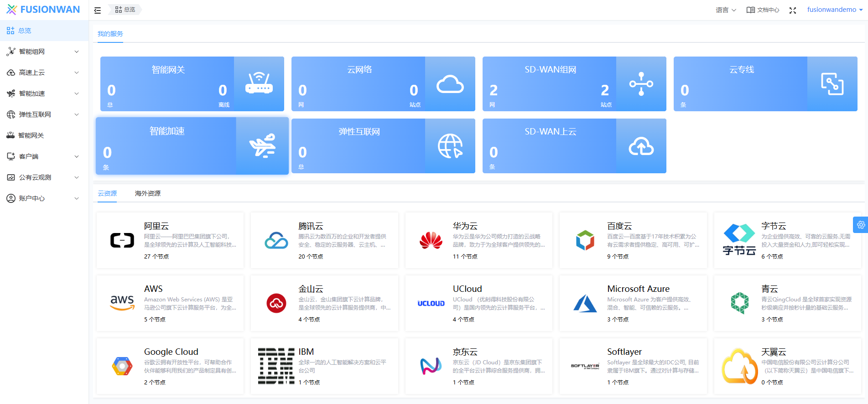Open the SD-WAN上云 service card title
Viewport: 868px width, 404px height.
point(550,132)
